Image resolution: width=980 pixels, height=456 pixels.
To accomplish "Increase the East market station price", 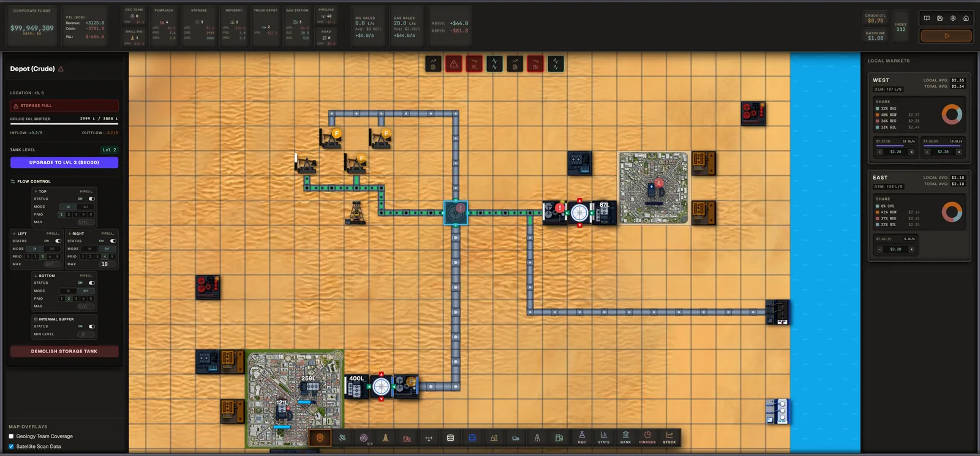I will 911,249.
